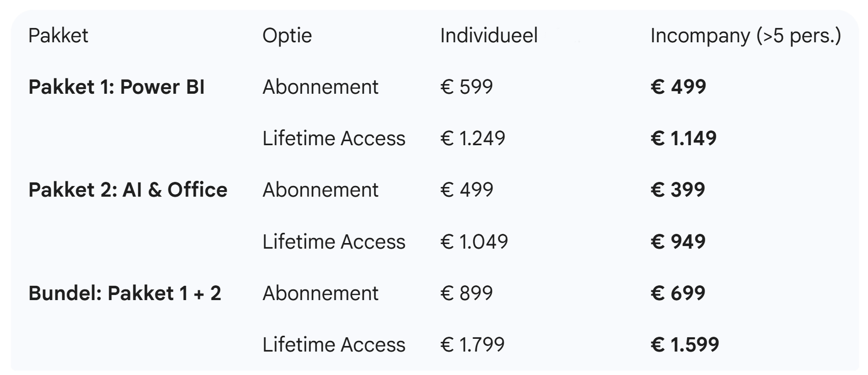Select the Individueel column header

click(489, 36)
